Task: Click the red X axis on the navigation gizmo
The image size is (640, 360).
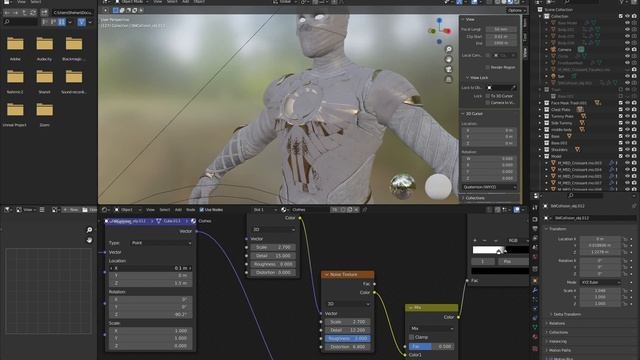Action: tap(447, 31)
